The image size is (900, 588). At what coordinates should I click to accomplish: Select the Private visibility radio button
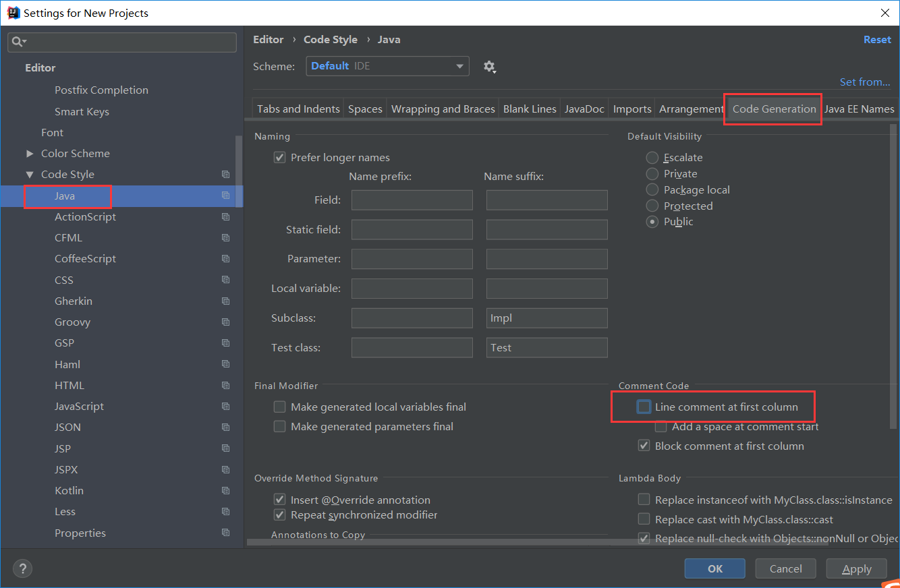pos(652,174)
